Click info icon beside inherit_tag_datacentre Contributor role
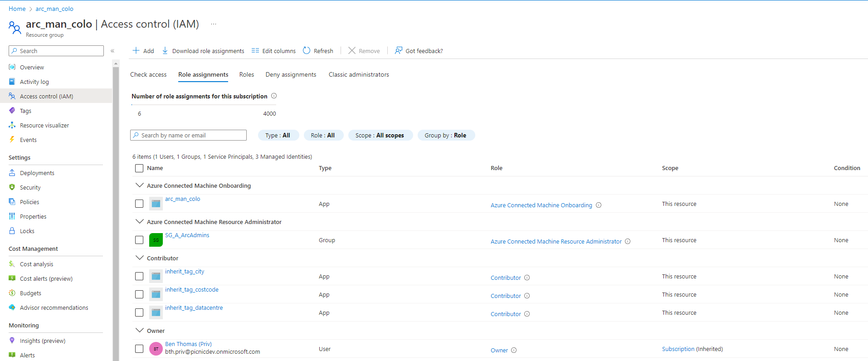The height and width of the screenshot is (361, 868). pyautogui.click(x=527, y=314)
